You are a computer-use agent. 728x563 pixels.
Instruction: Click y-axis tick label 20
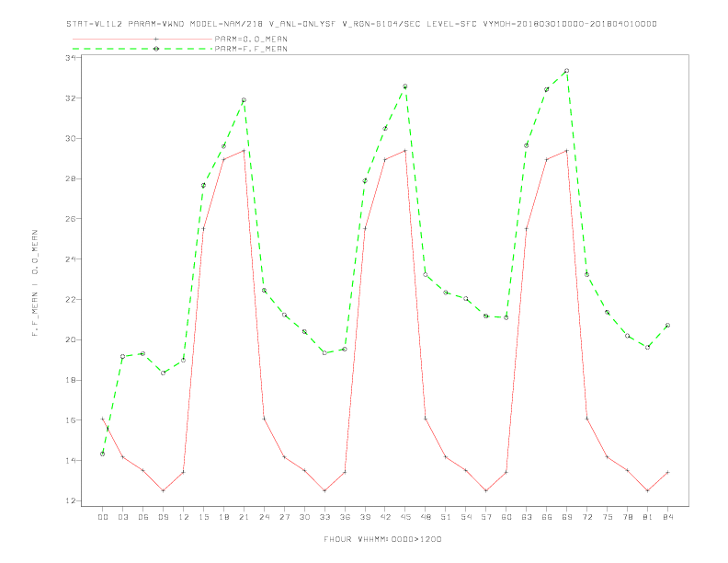(x=71, y=339)
